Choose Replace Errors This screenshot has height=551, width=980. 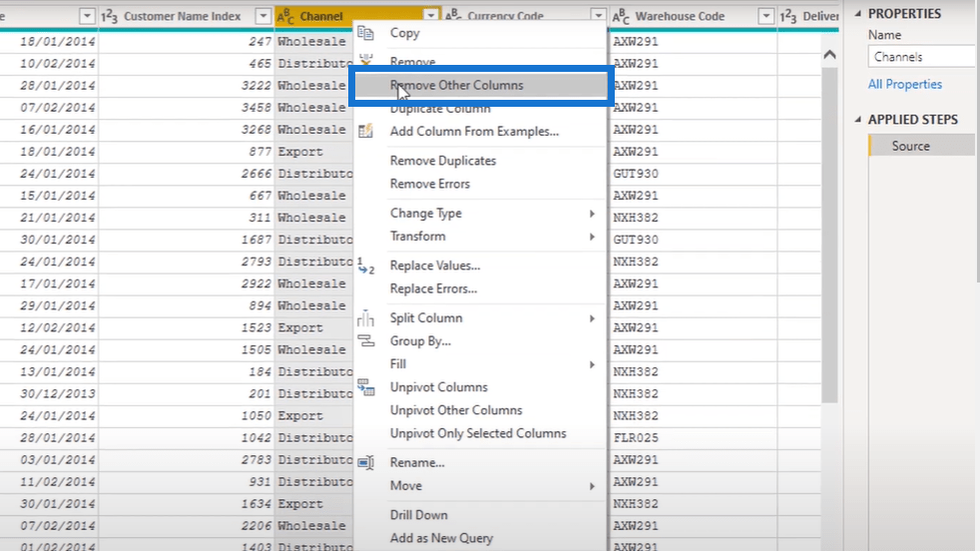480,288
